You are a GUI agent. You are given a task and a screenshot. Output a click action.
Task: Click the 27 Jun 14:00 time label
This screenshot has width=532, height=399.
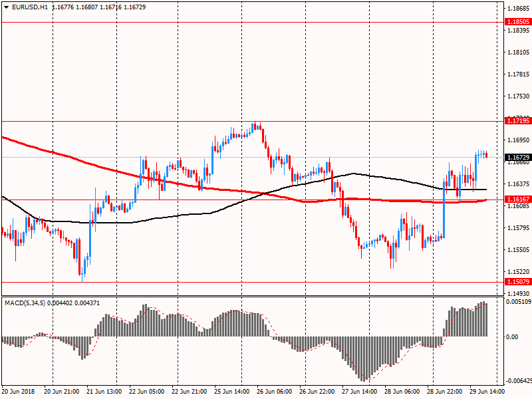pyautogui.click(x=359, y=391)
